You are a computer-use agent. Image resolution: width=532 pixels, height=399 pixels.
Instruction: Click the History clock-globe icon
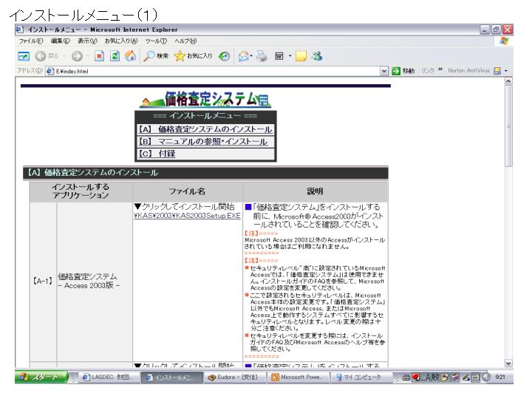pos(225,56)
